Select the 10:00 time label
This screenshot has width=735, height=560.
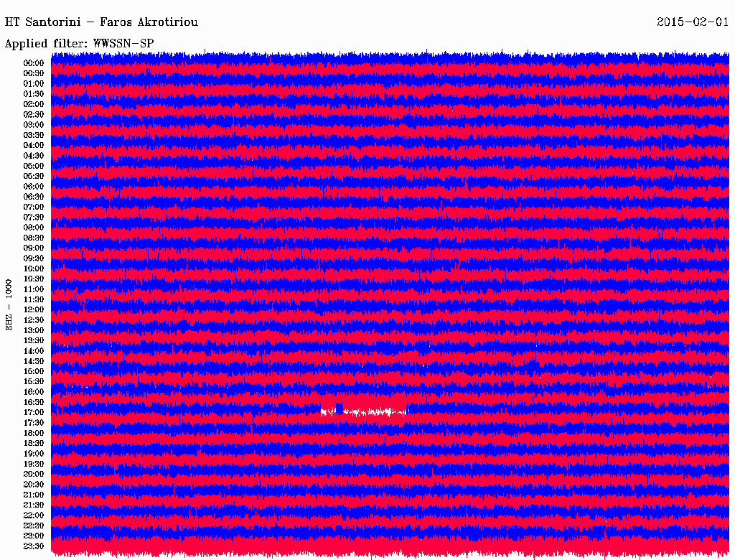tap(34, 269)
